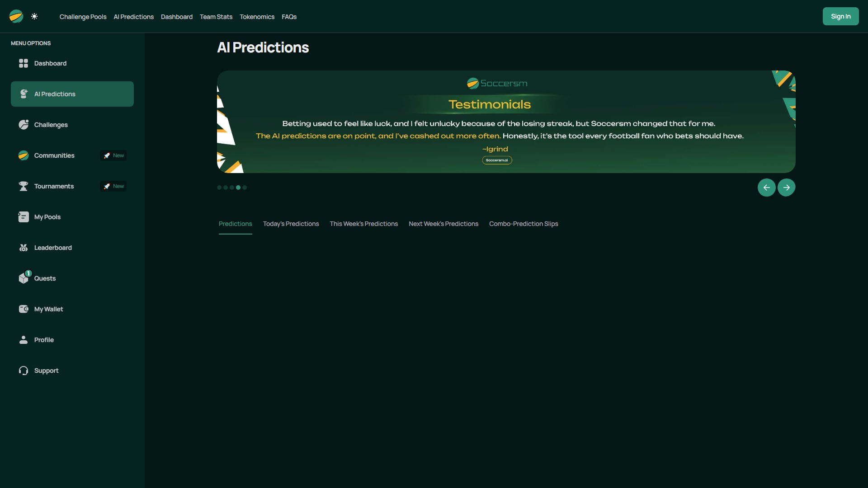Viewport: 868px width, 488px height.
Task: Open Challenges from the sidebar
Action: [24, 125]
